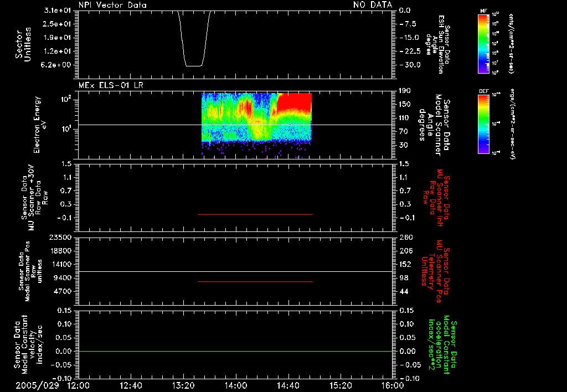
Task: Click the 14:00 time axis label
Action: pos(236,385)
